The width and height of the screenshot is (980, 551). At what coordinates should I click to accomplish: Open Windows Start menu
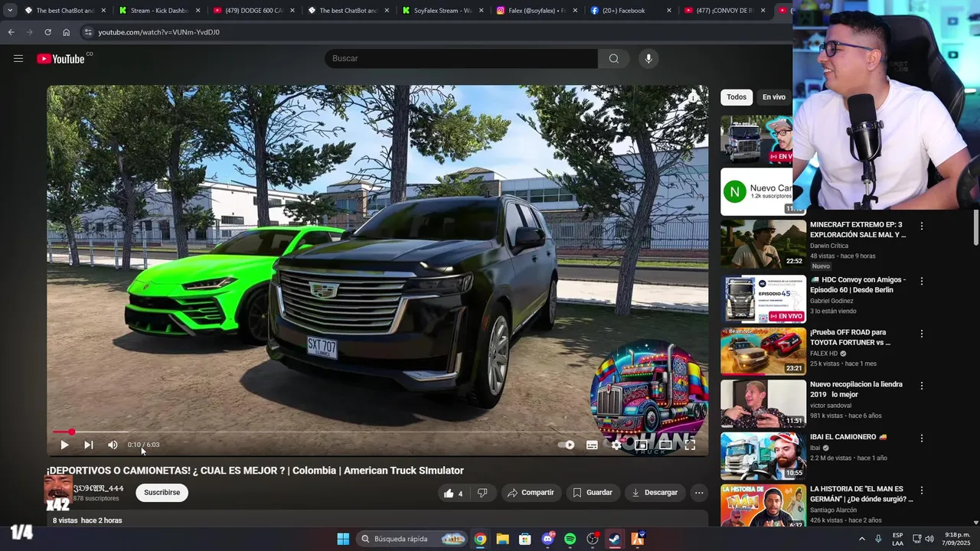point(343,539)
